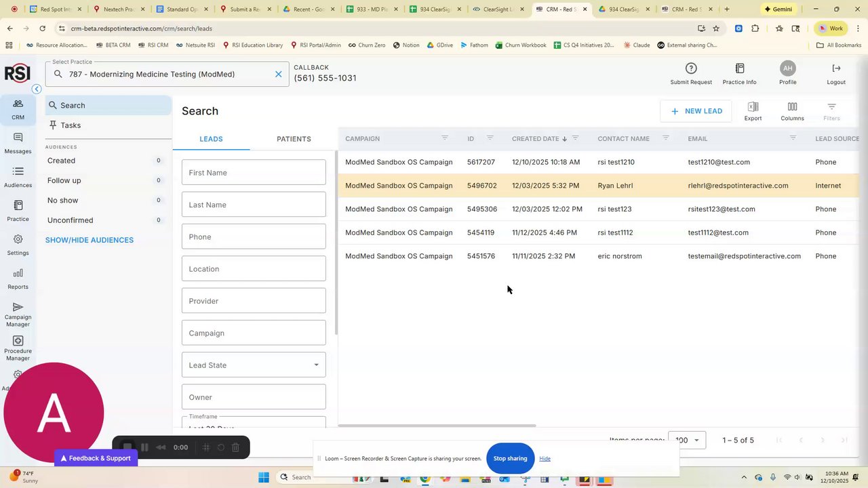Open the Windows Start menu
Image resolution: width=868 pixels, height=488 pixels.
pyautogui.click(x=264, y=477)
